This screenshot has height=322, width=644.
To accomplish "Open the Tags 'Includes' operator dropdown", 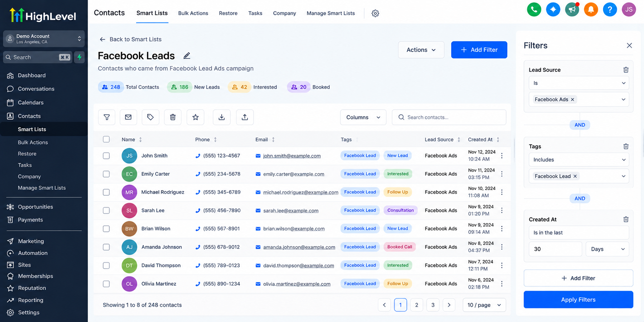I will (579, 160).
